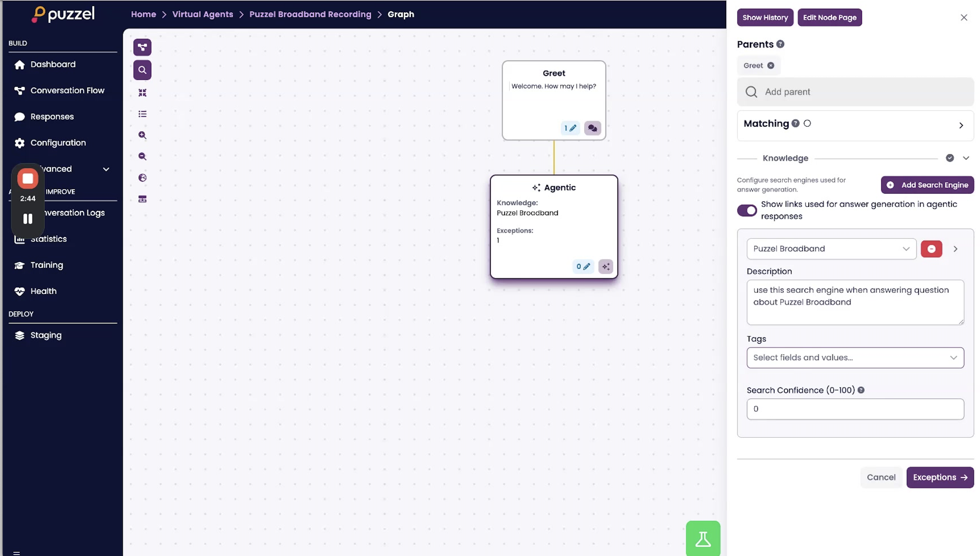Image resolution: width=980 pixels, height=556 pixels.
Task: Click the graph search toolbar icon
Action: (x=142, y=70)
